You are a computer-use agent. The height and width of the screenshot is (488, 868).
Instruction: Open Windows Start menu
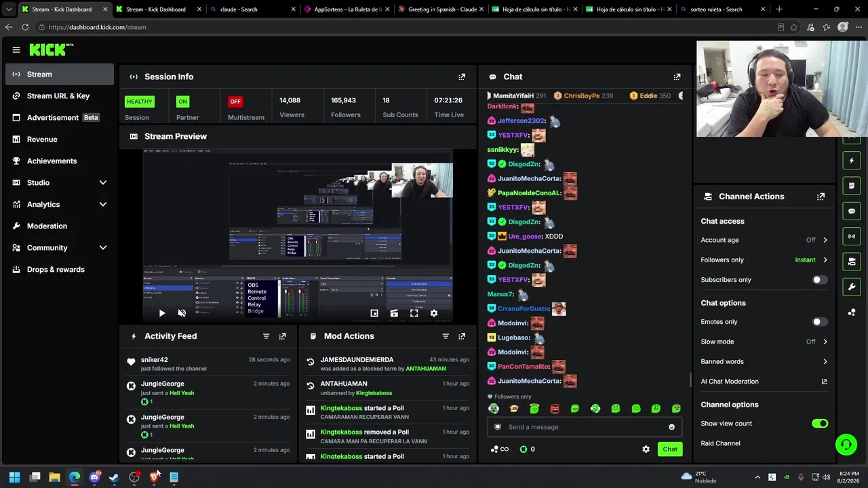click(15, 477)
